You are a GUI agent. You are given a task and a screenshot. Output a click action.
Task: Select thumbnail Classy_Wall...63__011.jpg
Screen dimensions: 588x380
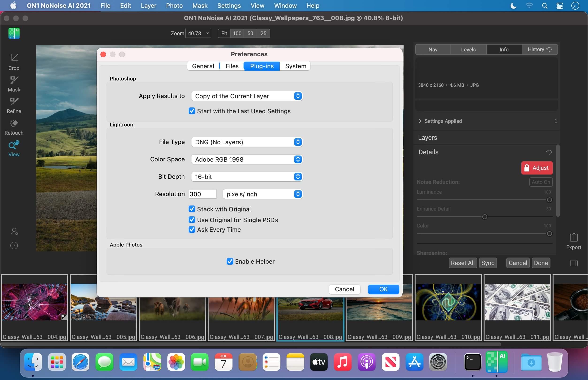point(517,308)
